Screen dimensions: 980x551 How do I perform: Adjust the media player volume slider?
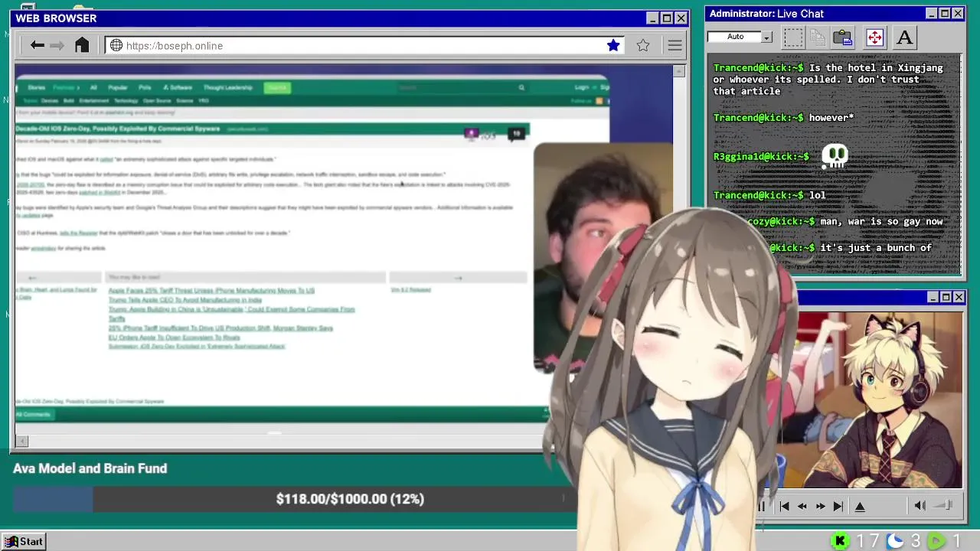coord(944,505)
